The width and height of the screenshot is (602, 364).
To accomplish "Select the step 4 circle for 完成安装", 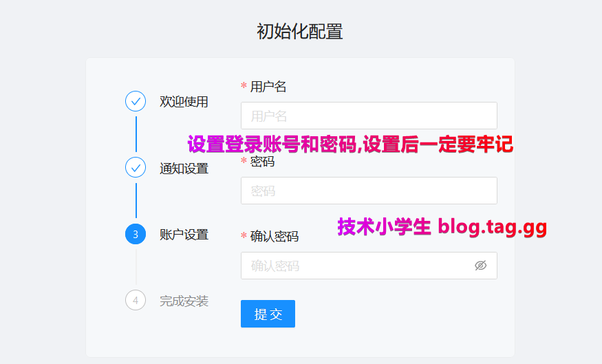I will coord(136,301).
